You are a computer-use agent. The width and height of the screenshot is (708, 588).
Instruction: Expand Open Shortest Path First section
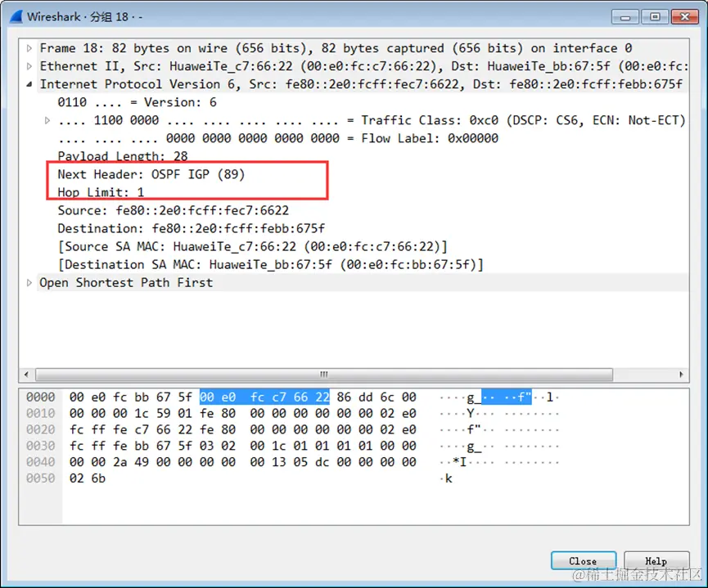point(29,283)
